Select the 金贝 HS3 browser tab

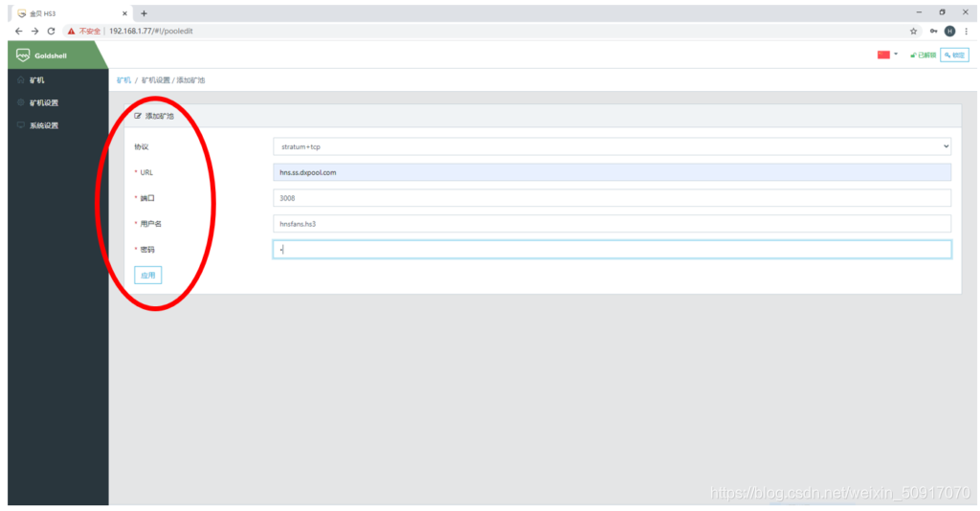pos(70,13)
